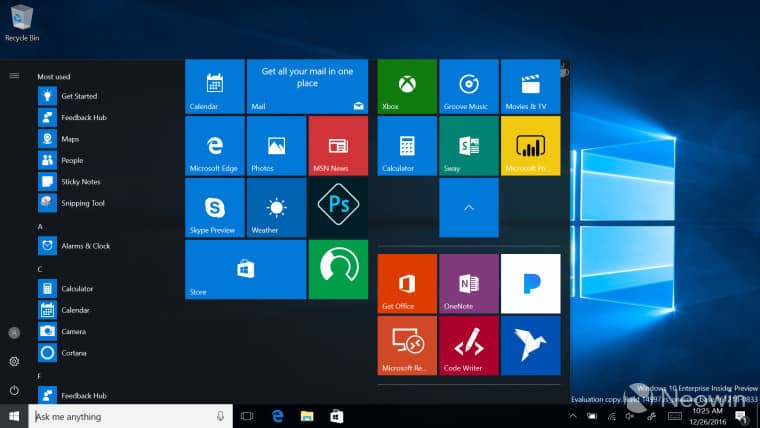This screenshot has width=760, height=428.
Task: Open the touch keyboard tray icon
Action: [x=675, y=416]
